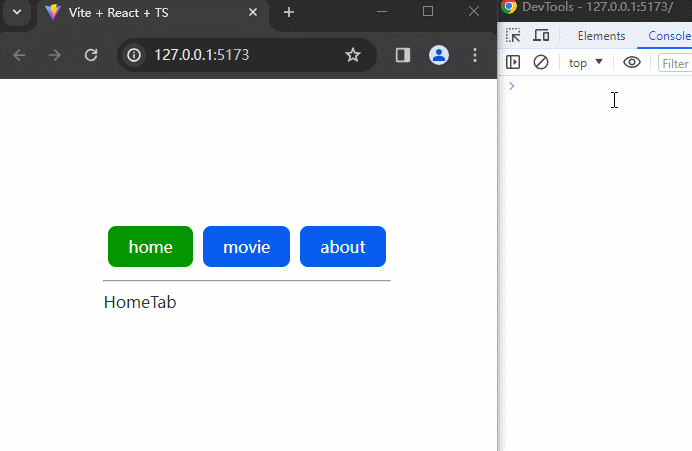Screen dimensions: 692x451
Task: Go back to the previous page
Action: 19,55
